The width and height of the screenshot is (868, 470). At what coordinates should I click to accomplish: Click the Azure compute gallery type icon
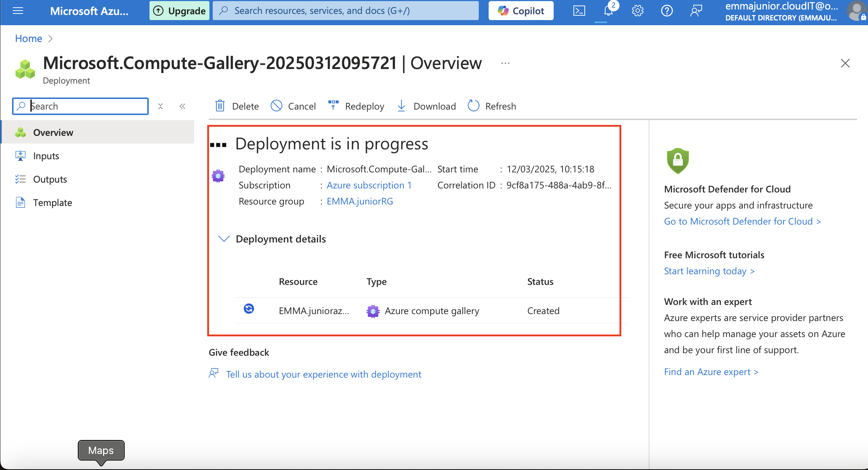click(x=373, y=311)
